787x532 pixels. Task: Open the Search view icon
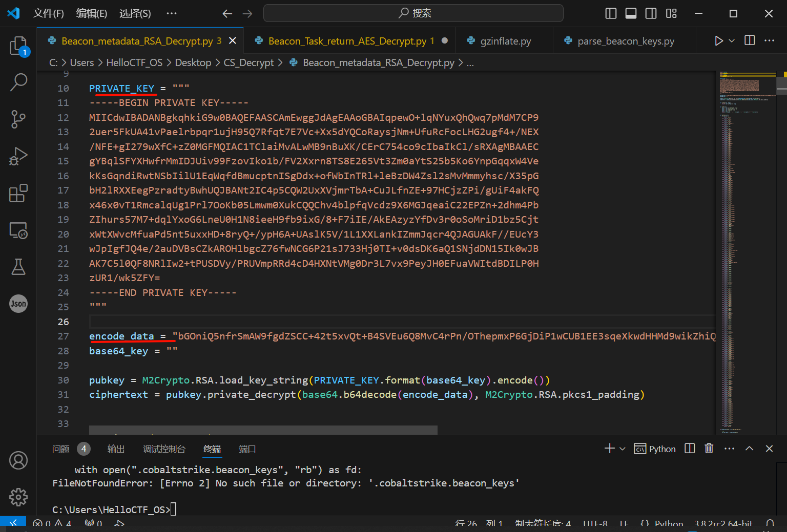pyautogui.click(x=18, y=82)
